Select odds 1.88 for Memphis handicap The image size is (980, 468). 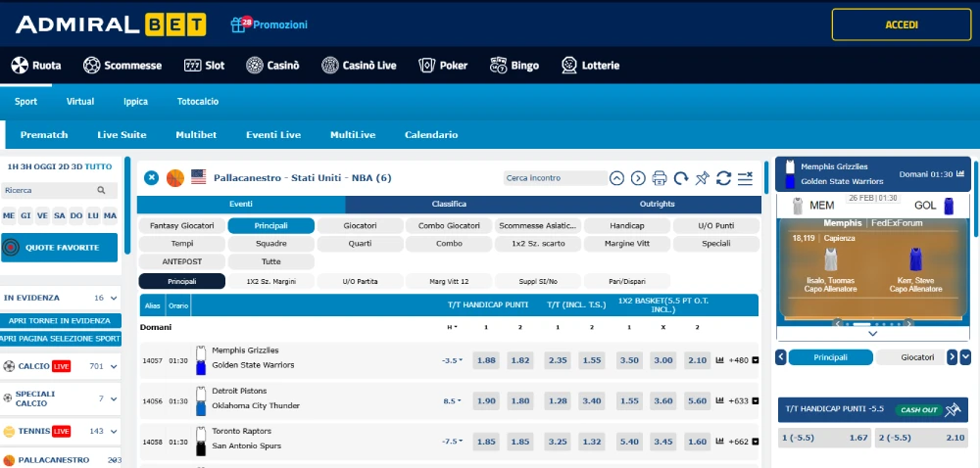tap(486, 360)
